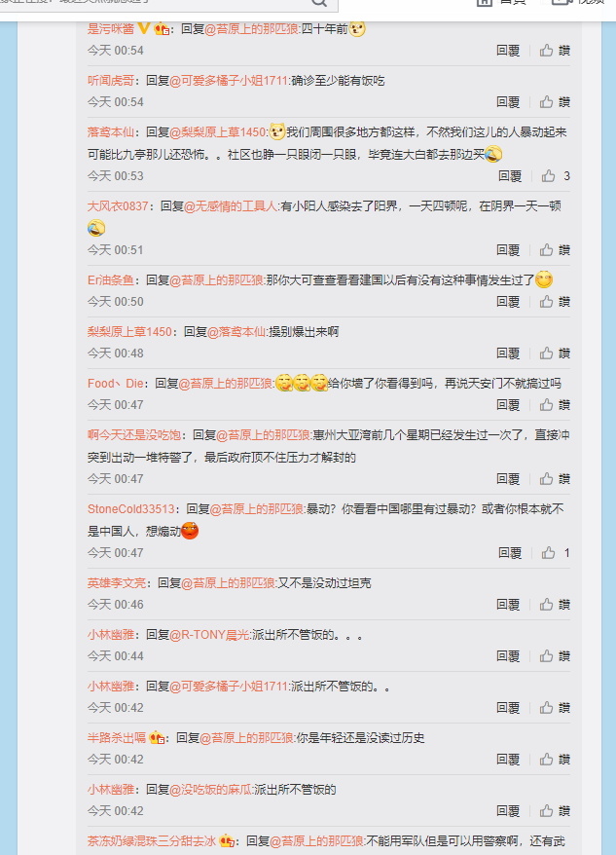
Task: Click the search magnifier icon
Action: click(x=320, y=3)
